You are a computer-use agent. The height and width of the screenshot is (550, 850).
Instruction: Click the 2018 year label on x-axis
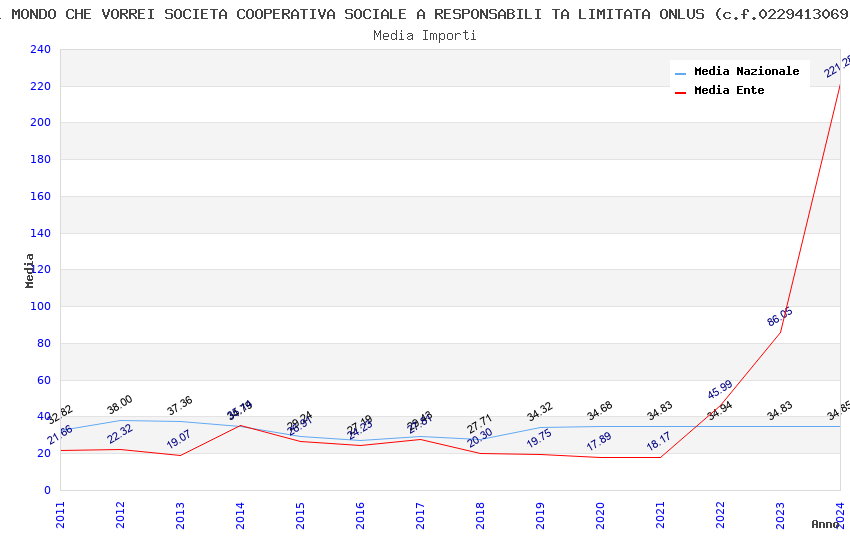(480, 515)
